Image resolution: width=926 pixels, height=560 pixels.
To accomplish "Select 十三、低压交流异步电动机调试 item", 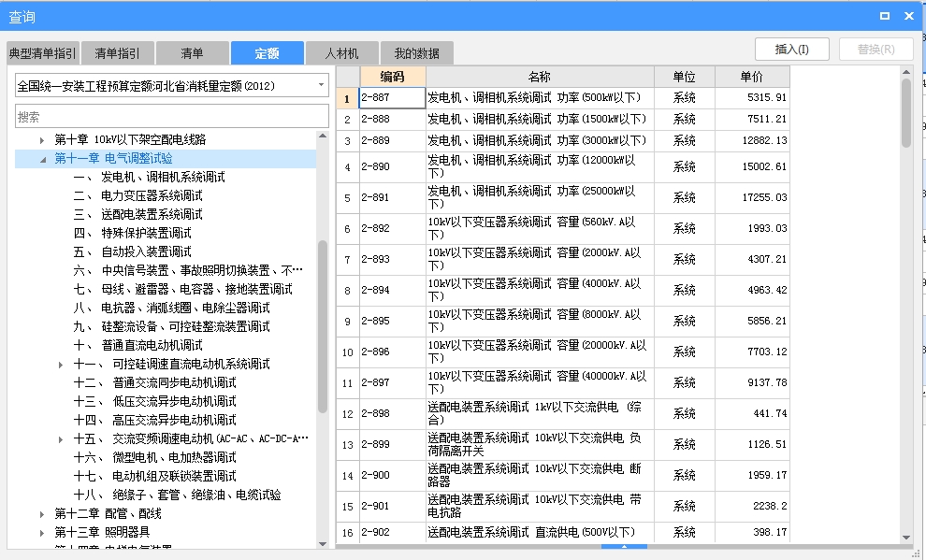I will [154, 401].
